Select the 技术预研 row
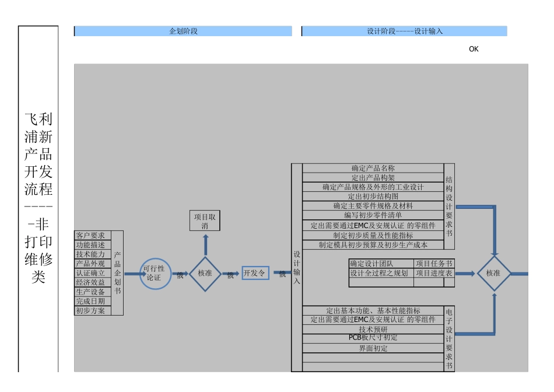Viewport: 554px width, 392px height. (x=373, y=329)
